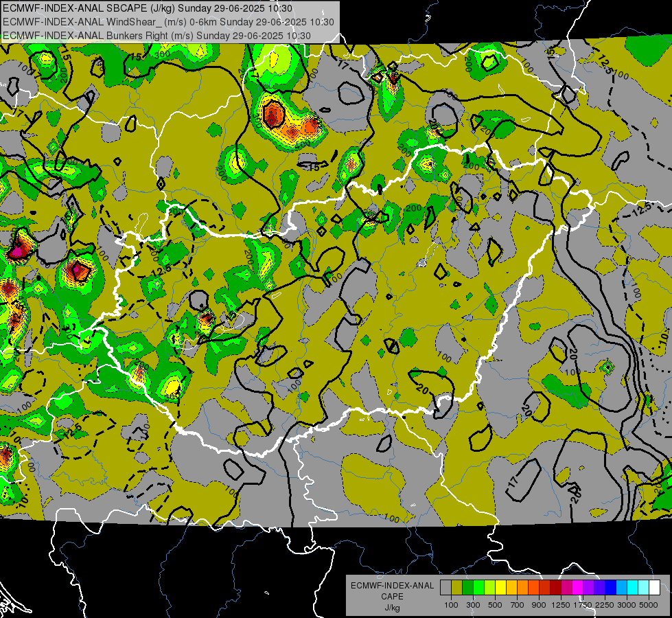Select the yellow-green legend swatch

490,588
